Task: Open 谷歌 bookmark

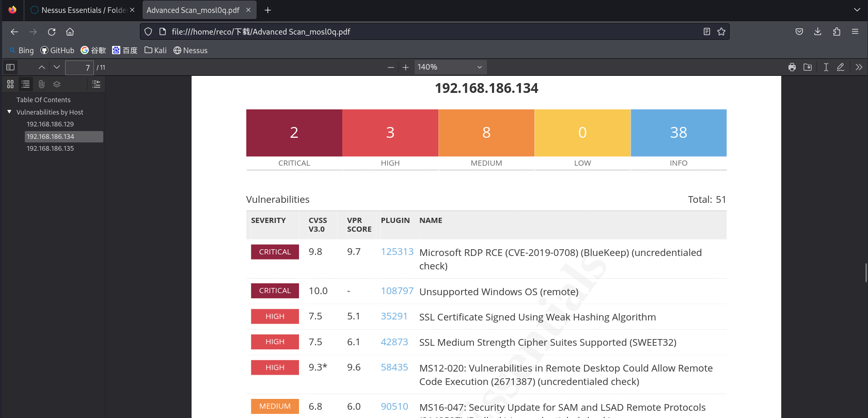Action: point(93,51)
